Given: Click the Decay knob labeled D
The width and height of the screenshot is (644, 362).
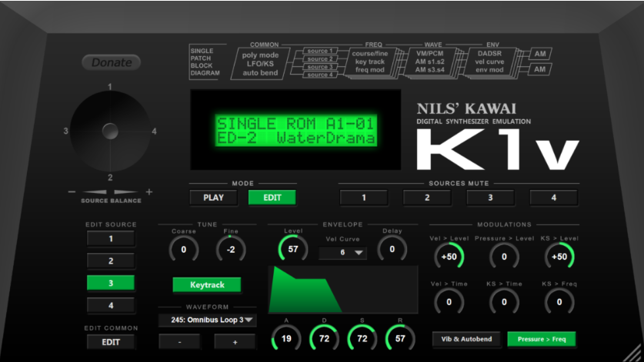Looking at the screenshot, I should [x=324, y=339].
